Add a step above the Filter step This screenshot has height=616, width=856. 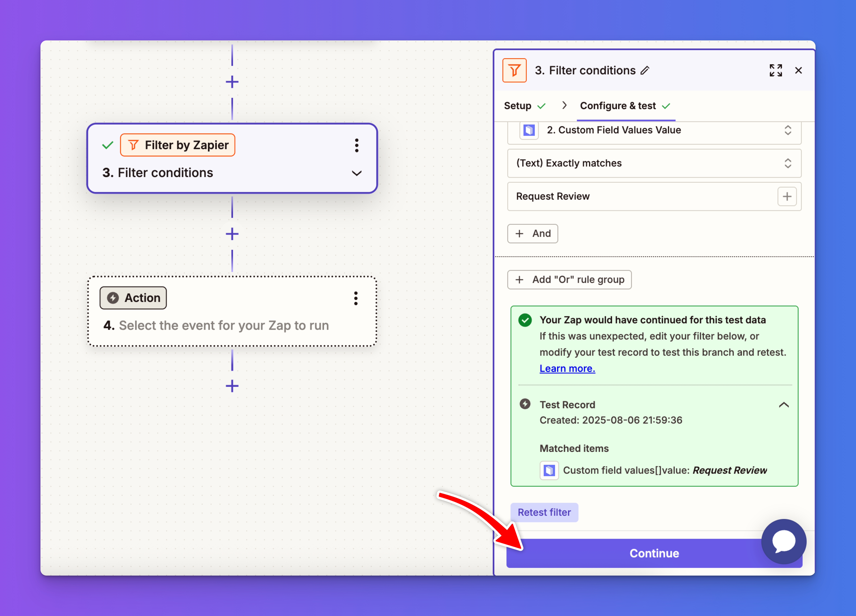point(232,82)
